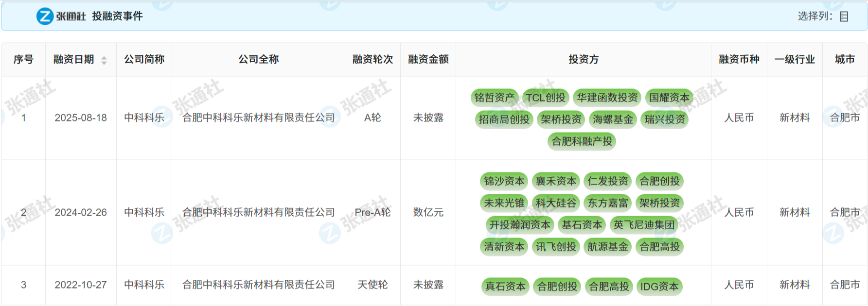
Task: Select the 合肥创投 tag in the Pre-A轮 row
Action: click(x=659, y=181)
